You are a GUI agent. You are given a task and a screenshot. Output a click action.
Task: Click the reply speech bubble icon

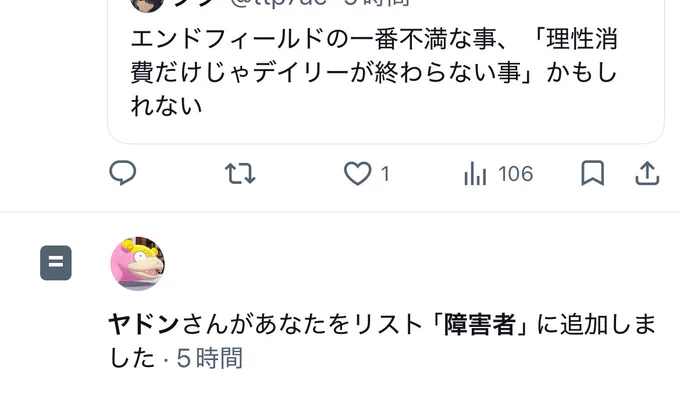tap(123, 173)
